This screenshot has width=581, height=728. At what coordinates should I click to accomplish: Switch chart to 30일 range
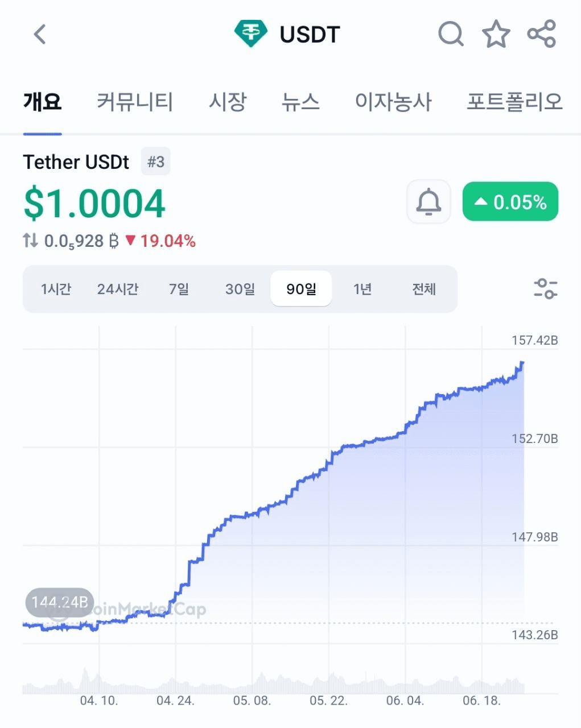240,289
